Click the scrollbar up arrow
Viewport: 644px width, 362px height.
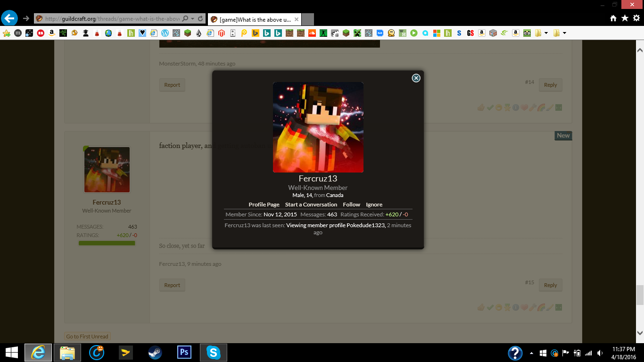coord(640,49)
